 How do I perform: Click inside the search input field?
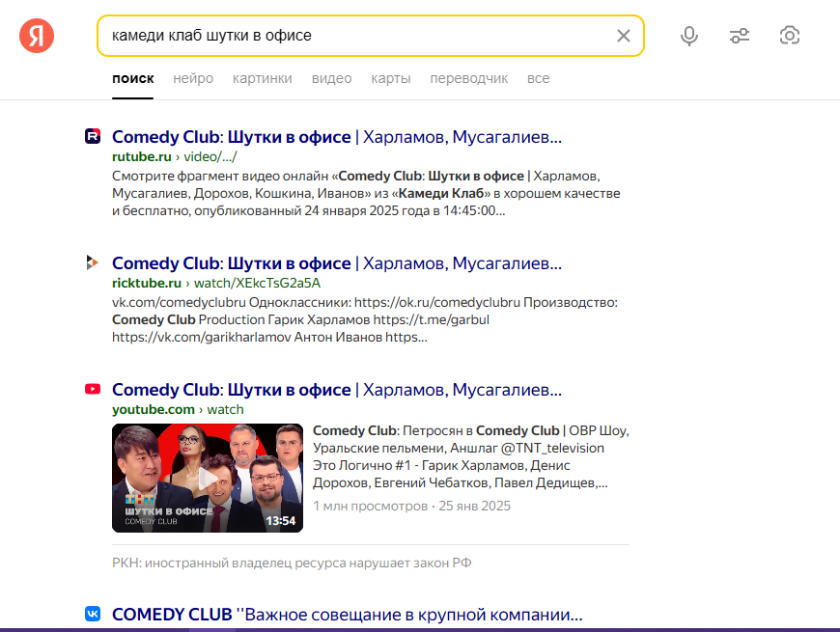click(357, 36)
